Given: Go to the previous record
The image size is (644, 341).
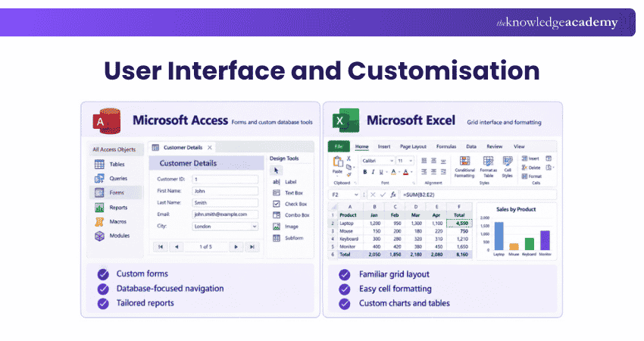Looking at the screenshot, I should coord(177,247).
